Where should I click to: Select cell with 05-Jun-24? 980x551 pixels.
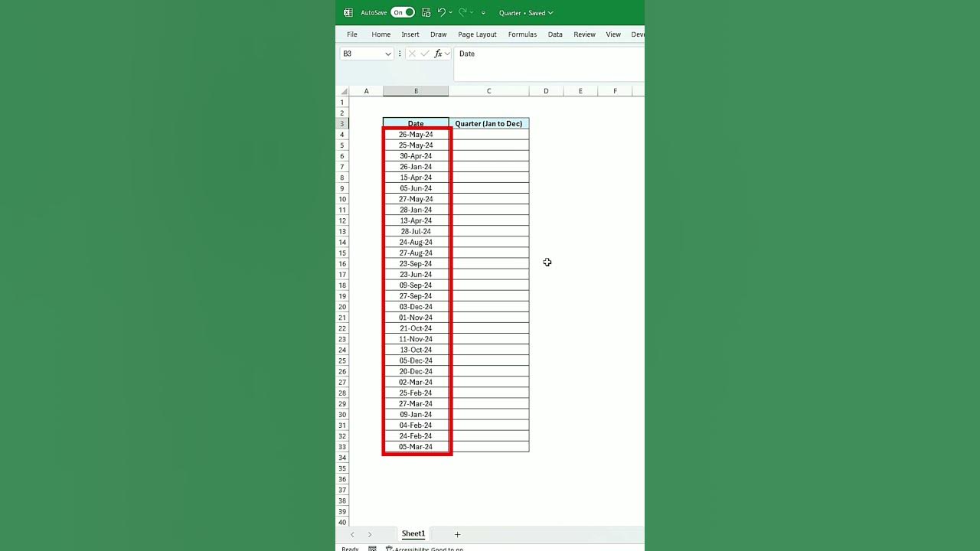point(416,188)
